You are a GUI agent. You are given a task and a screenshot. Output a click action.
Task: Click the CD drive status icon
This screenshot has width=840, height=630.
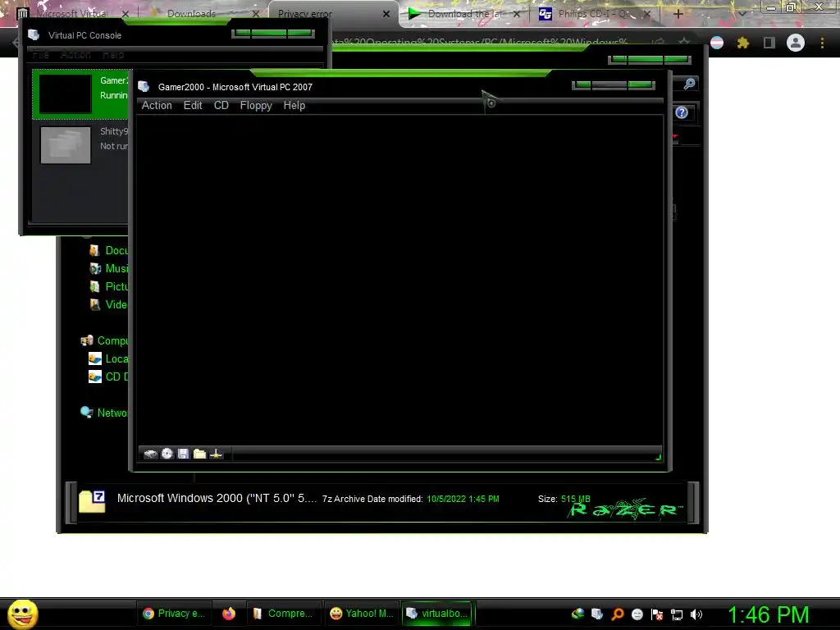point(167,454)
